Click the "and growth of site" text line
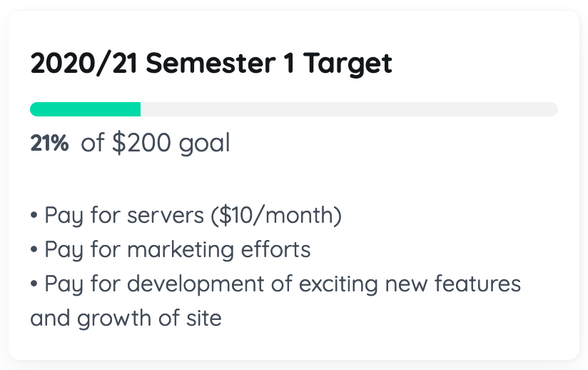The image size is (588, 370). click(x=126, y=317)
